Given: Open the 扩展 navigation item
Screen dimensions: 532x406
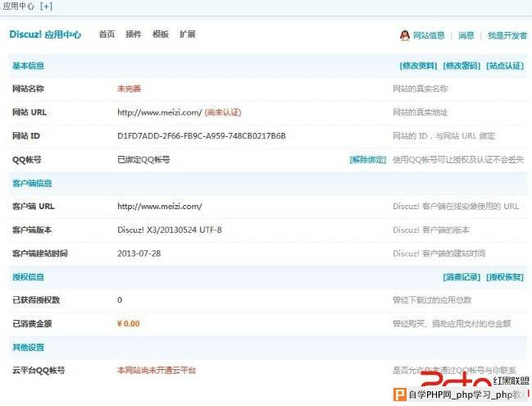Looking at the screenshot, I should pos(188,34).
